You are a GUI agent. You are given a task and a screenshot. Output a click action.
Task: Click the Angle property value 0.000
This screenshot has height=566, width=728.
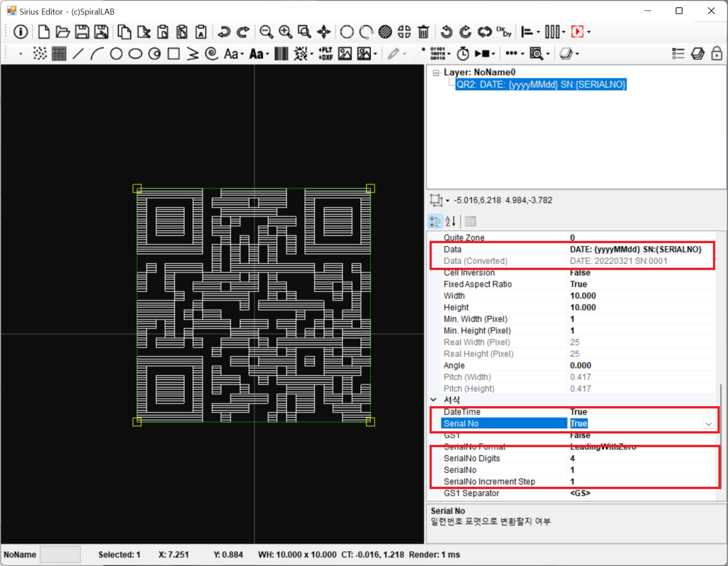point(641,365)
